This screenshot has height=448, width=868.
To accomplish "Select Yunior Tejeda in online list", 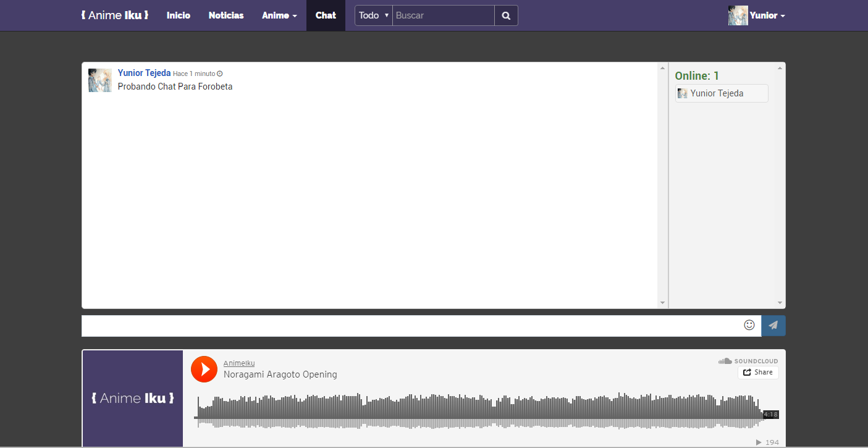I will point(722,93).
